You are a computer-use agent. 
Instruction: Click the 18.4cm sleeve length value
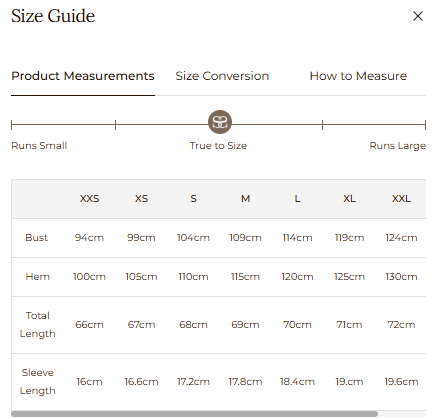point(297,382)
